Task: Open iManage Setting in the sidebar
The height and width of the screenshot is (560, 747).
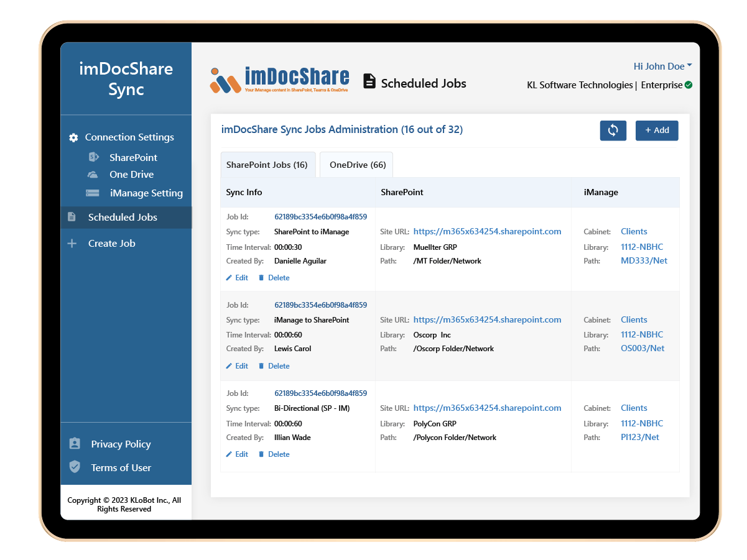Action: [x=146, y=193]
